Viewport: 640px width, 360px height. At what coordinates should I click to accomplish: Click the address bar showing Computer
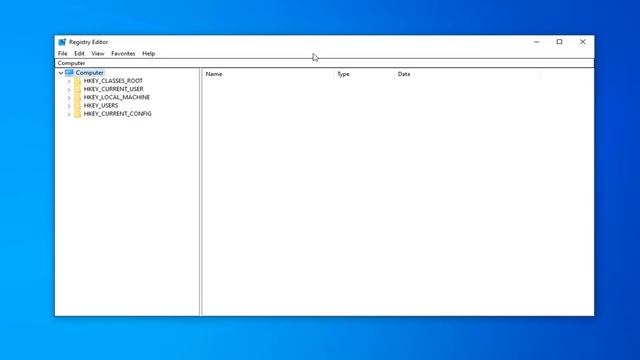(x=324, y=63)
